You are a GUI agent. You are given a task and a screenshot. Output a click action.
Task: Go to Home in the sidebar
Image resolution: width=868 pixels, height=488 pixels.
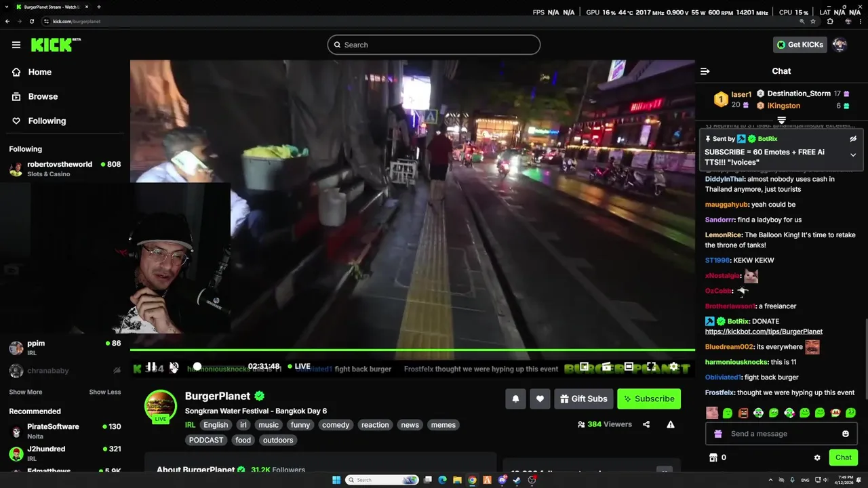[32, 72]
